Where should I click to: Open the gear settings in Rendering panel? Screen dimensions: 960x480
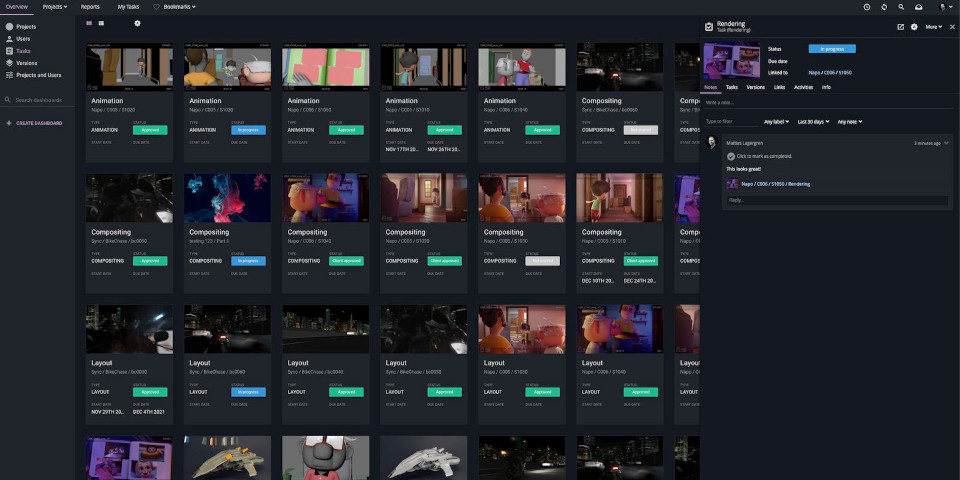pos(914,27)
